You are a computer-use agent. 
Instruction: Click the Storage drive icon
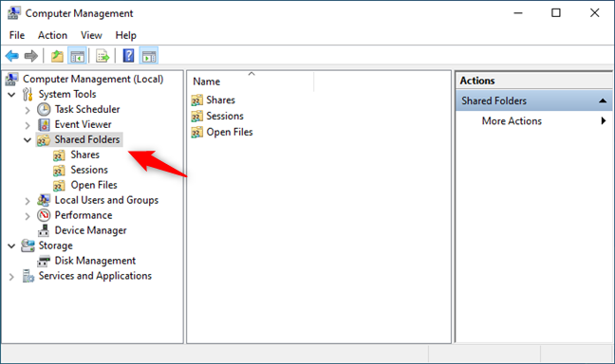point(28,246)
